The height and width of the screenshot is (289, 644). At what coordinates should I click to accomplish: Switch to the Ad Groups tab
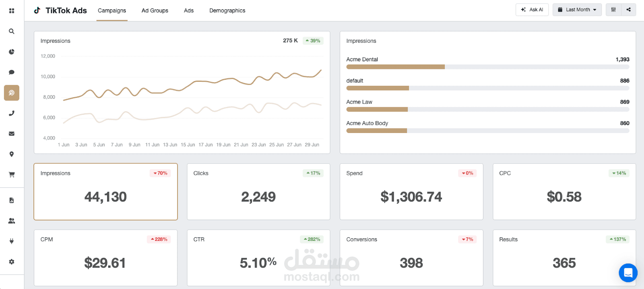click(x=155, y=10)
